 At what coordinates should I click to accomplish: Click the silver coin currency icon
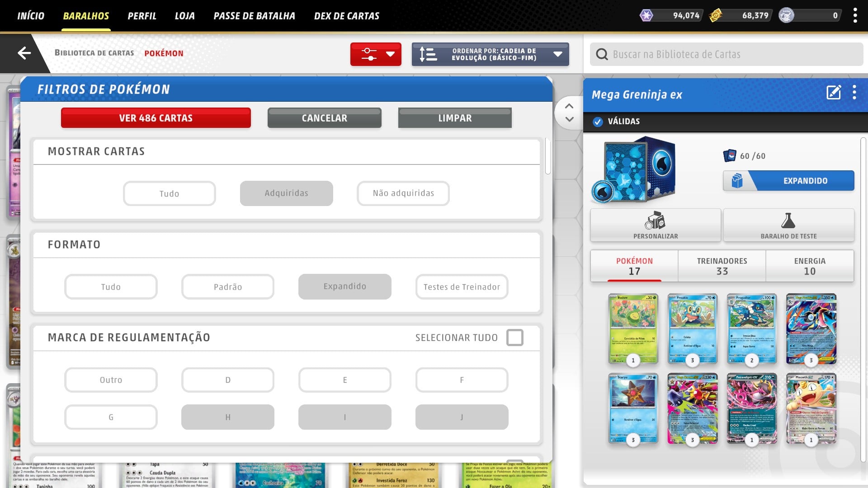click(786, 15)
